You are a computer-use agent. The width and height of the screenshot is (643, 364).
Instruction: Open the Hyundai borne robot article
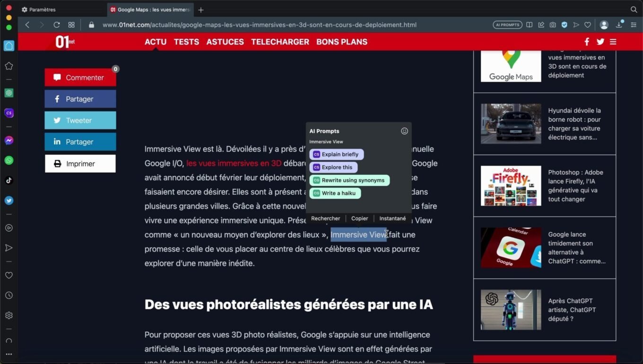click(x=545, y=124)
